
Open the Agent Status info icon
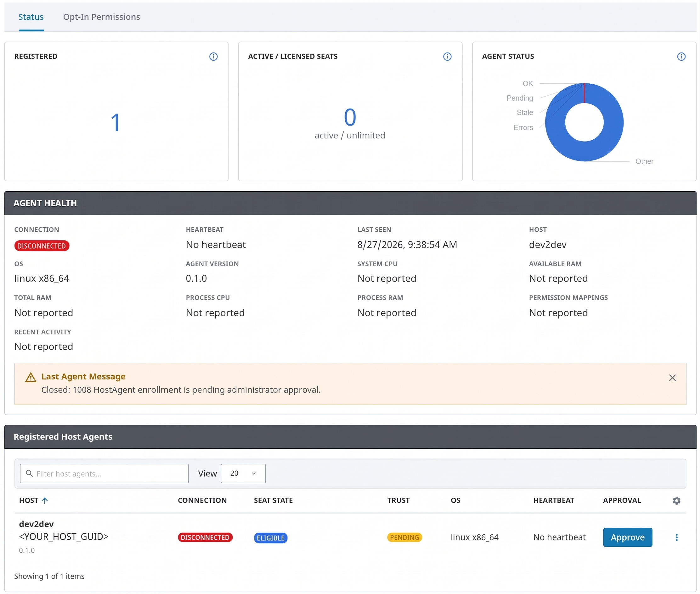click(681, 57)
